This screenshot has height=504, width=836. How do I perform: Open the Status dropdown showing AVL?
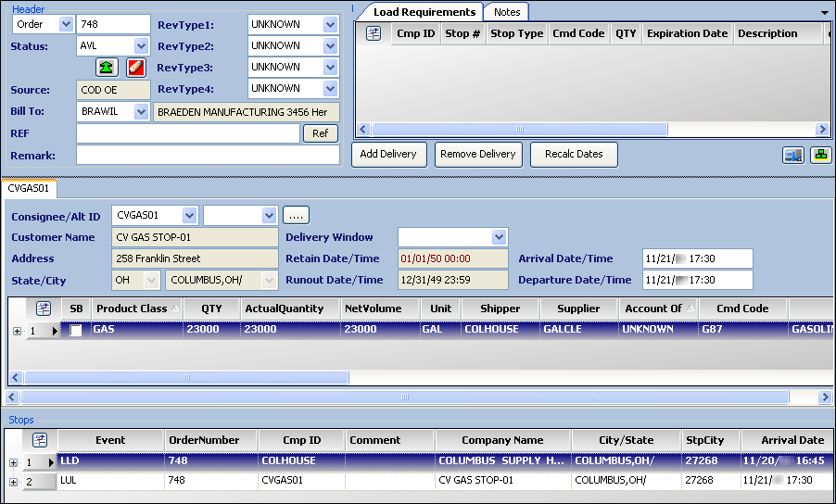coord(141,45)
